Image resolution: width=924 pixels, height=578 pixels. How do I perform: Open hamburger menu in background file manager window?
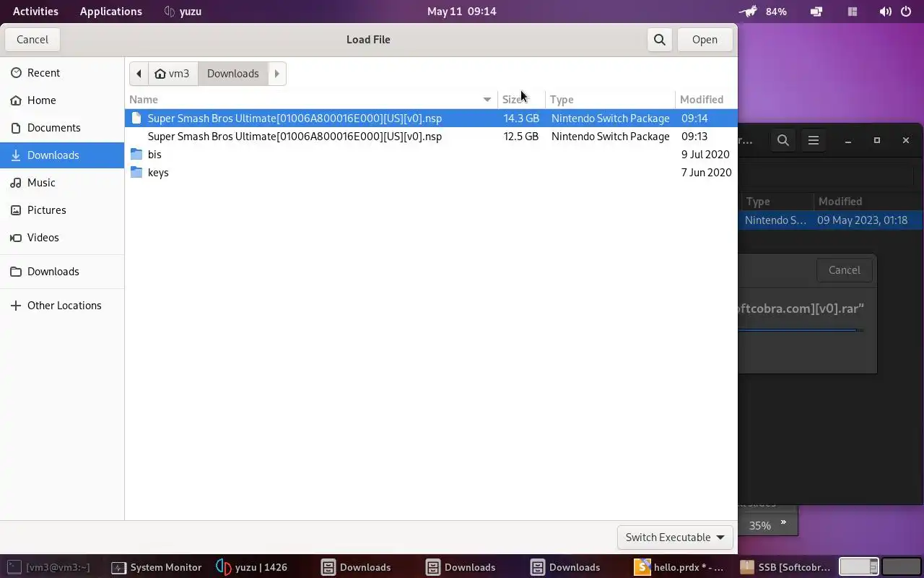pyautogui.click(x=814, y=141)
